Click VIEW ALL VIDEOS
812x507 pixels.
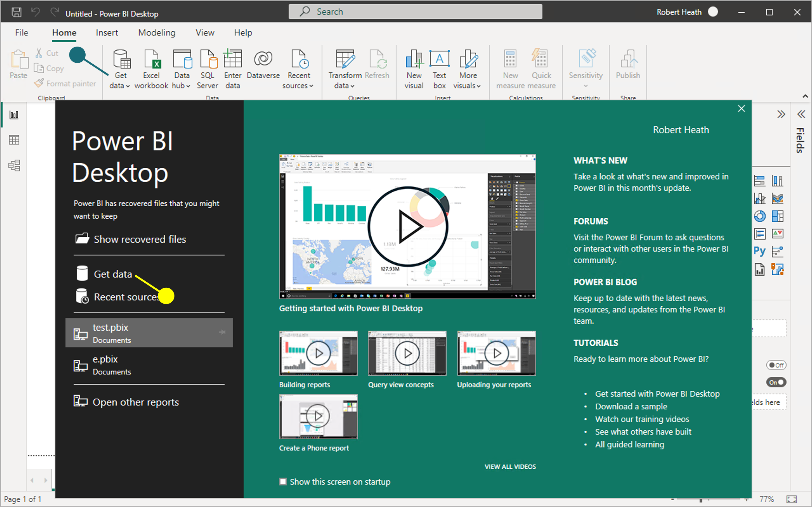pos(510,466)
